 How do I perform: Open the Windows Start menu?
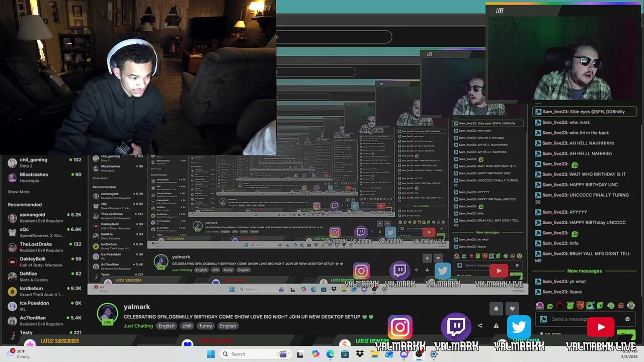(x=211, y=354)
